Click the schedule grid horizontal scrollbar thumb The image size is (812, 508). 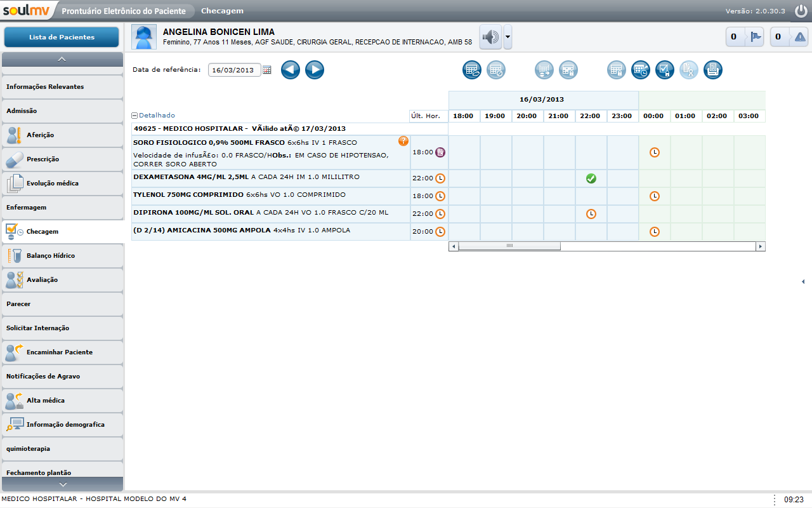509,246
